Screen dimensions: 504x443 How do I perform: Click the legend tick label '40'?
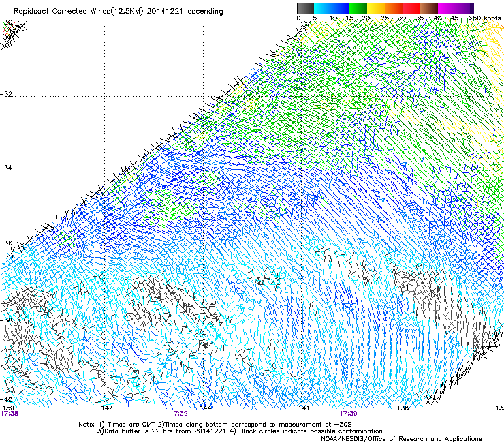click(x=437, y=18)
